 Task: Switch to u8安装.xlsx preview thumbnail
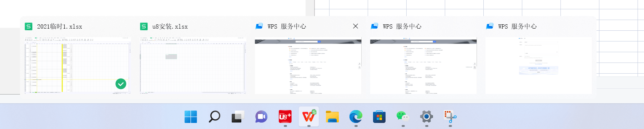coord(193,65)
